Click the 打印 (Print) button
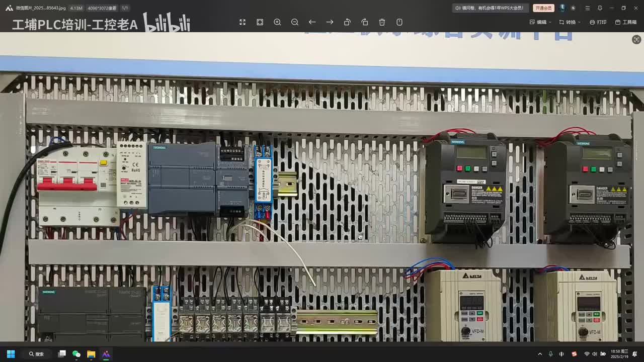644x362 pixels. (x=598, y=22)
